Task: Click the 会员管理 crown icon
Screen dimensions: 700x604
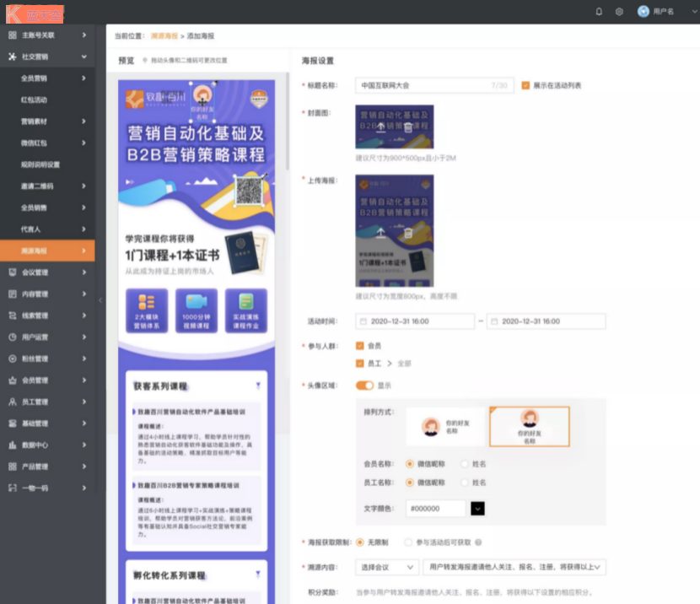Action: [13, 380]
